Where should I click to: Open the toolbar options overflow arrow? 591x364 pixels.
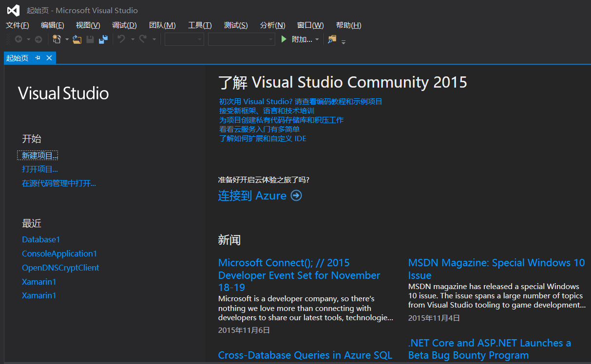[x=343, y=42]
